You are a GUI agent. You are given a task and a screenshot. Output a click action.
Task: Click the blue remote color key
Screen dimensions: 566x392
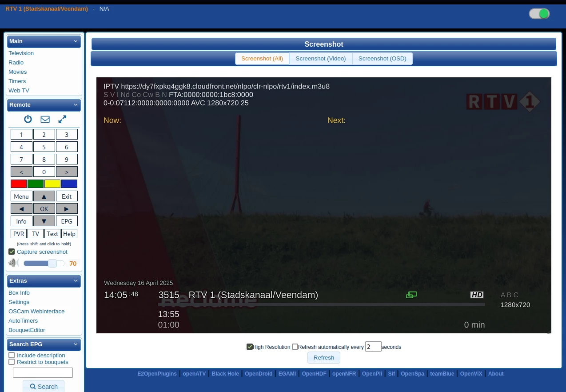[69, 184]
